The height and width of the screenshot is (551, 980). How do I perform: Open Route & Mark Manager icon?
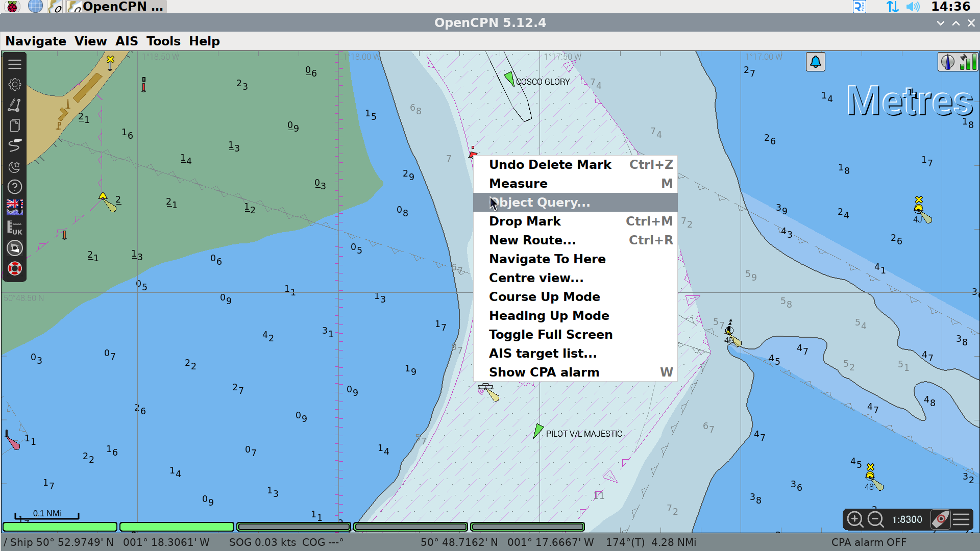click(x=15, y=126)
